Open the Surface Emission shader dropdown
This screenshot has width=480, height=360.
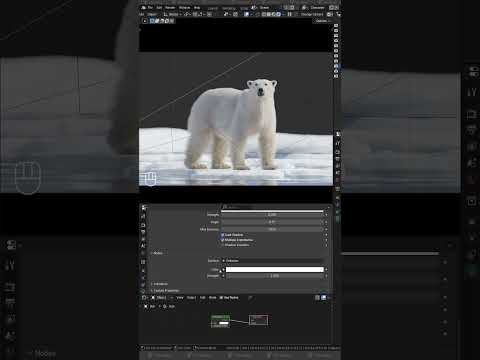273,261
